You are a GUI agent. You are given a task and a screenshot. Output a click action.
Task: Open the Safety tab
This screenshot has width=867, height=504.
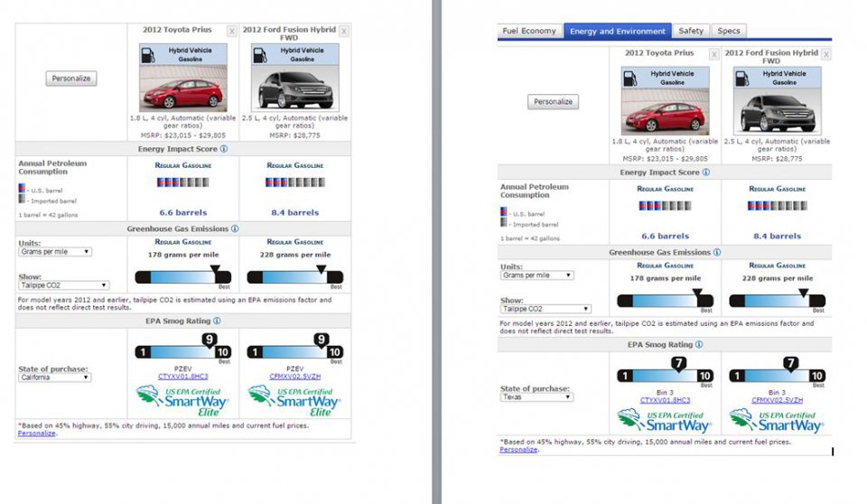point(691,32)
